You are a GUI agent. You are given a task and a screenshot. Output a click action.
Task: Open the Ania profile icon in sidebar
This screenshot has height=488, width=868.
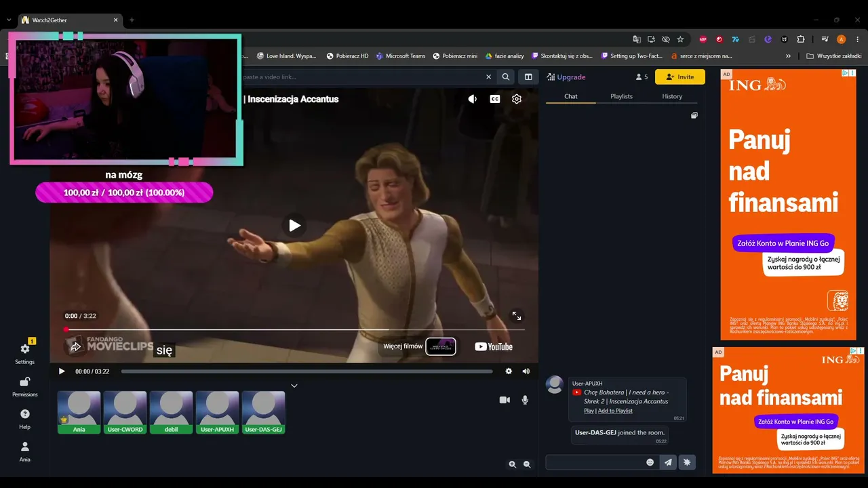pos(25,447)
